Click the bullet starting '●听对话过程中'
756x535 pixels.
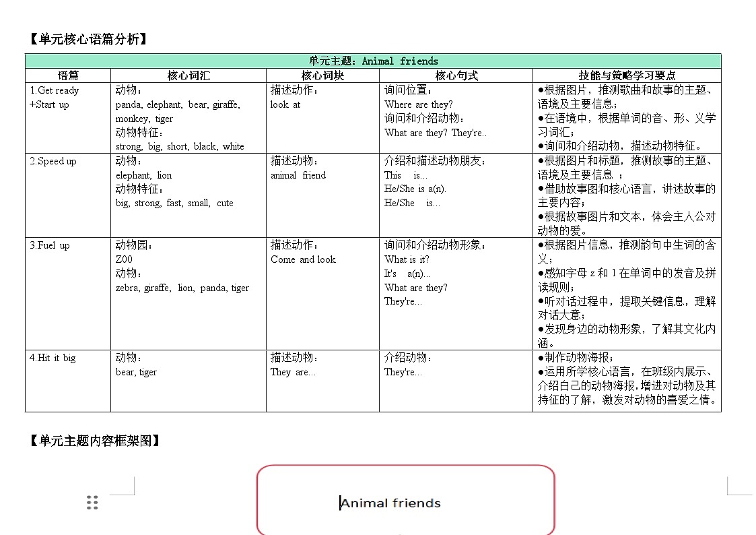point(627,308)
